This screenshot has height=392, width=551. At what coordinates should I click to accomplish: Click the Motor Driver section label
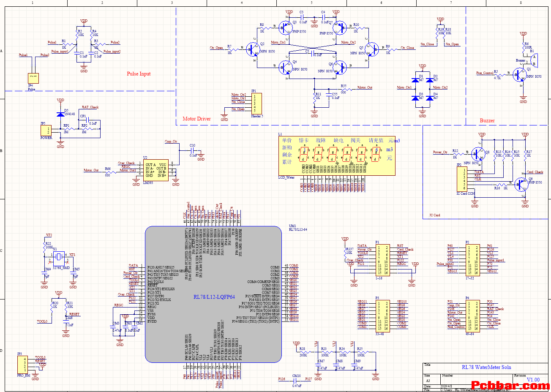coord(196,119)
